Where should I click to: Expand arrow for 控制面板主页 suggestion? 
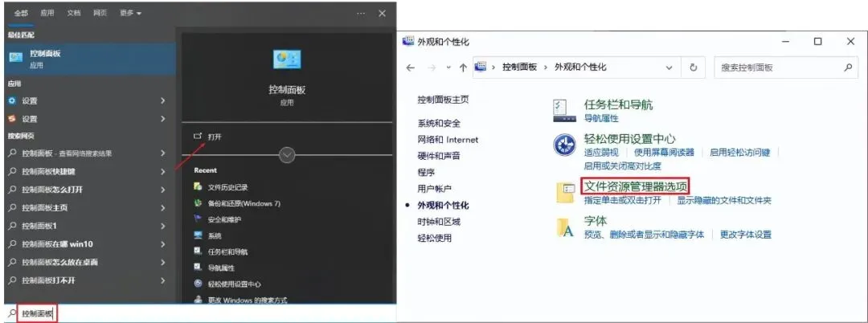(x=162, y=208)
